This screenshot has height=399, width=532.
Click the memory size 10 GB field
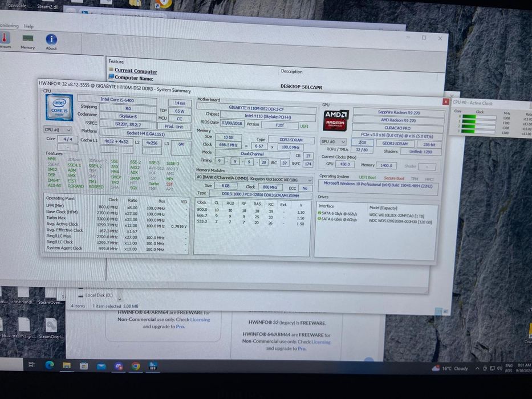(x=228, y=137)
